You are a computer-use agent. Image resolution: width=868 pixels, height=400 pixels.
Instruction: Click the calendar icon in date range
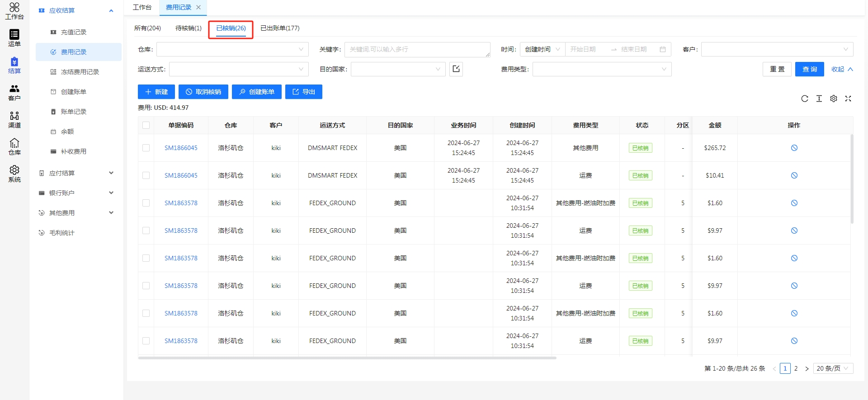click(x=663, y=49)
